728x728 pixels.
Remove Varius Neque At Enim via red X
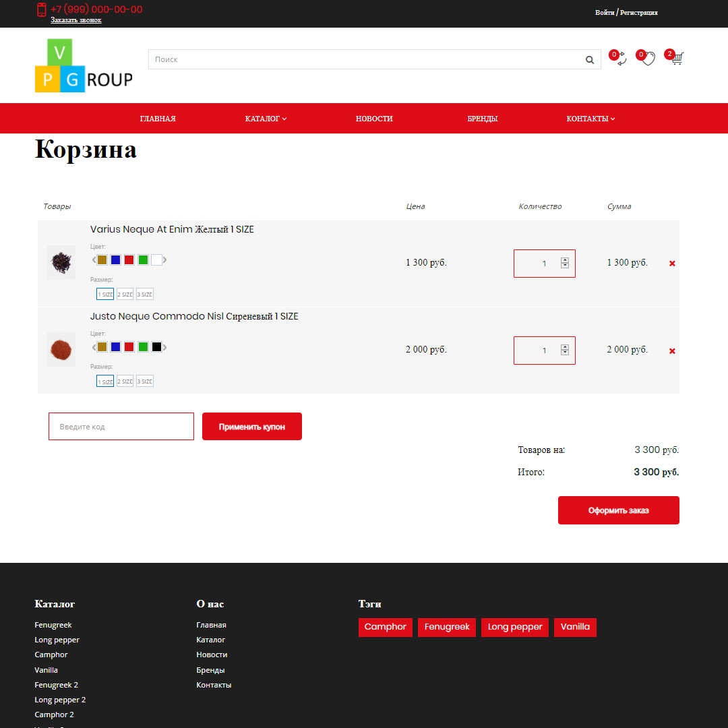[672, 263]
